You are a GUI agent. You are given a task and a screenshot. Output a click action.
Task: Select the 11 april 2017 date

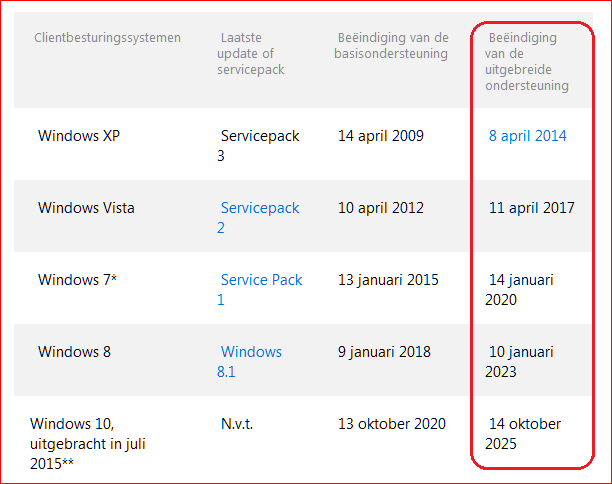coord(531,208)
